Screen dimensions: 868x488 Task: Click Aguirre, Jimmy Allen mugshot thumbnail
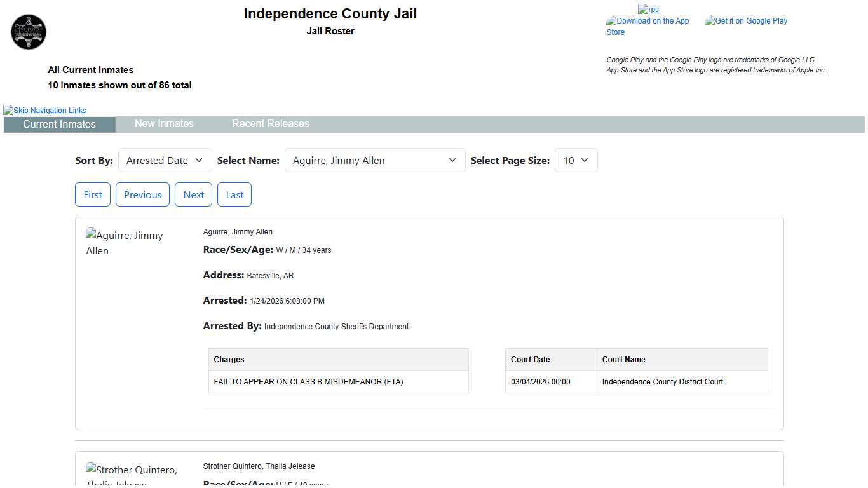point(125,243)
